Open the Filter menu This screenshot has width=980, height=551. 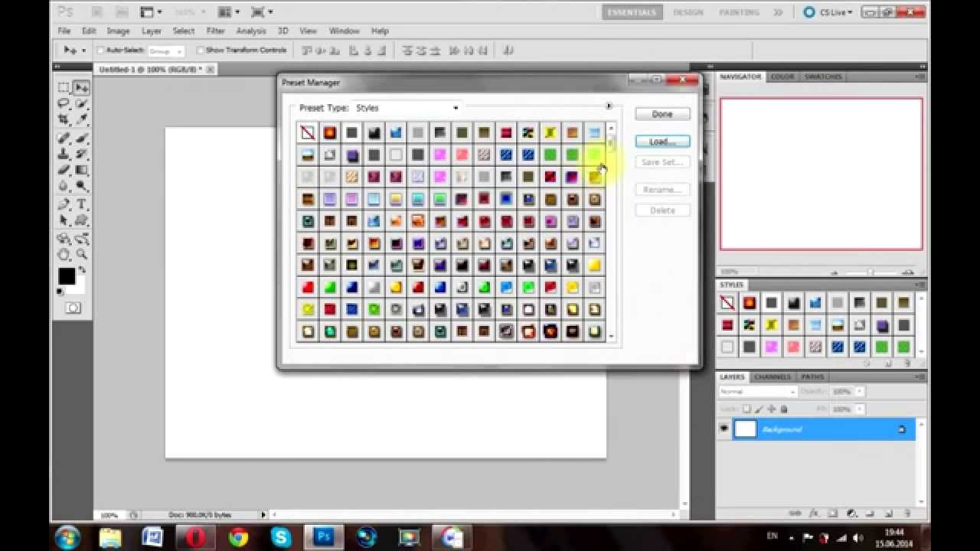point(215,31)
